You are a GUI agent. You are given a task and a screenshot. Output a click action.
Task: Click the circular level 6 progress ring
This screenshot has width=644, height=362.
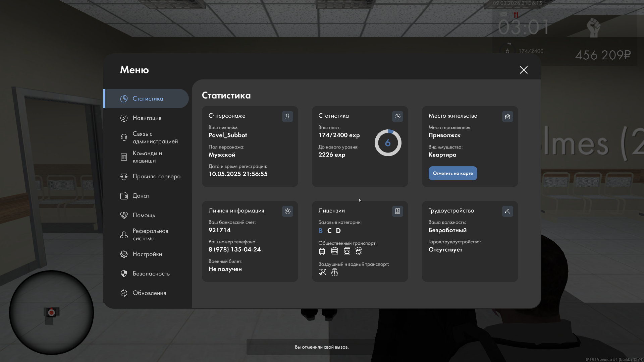[x=388, y=143]
